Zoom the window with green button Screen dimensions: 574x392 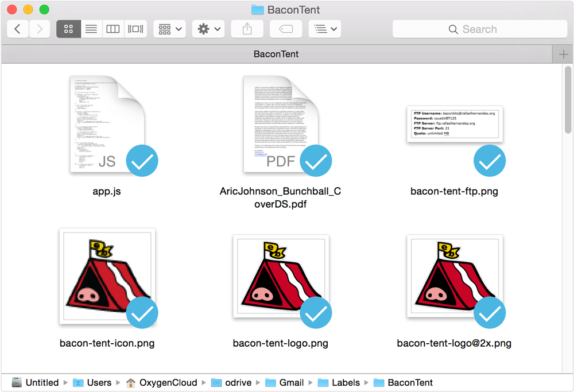click(x=44, y=10)
